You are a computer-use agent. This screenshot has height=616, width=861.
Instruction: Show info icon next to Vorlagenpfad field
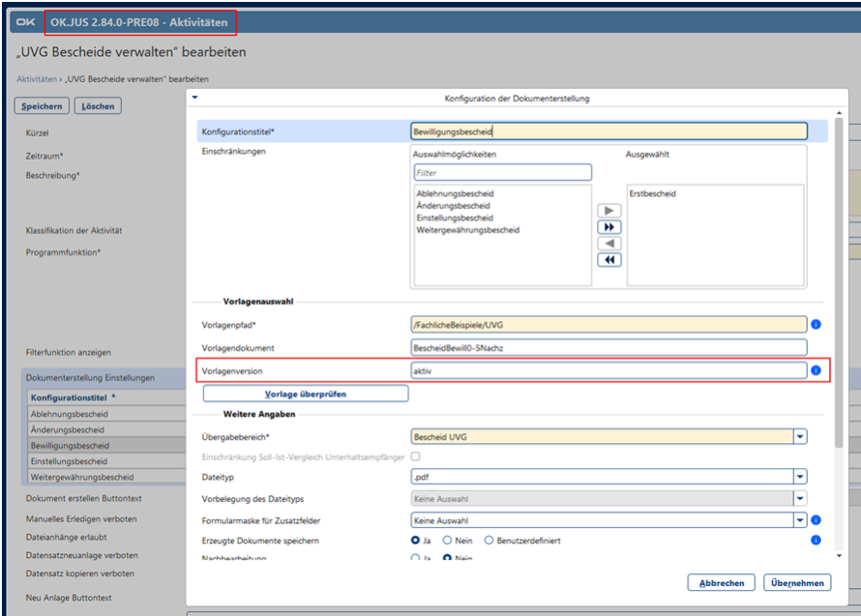point(816,325)
